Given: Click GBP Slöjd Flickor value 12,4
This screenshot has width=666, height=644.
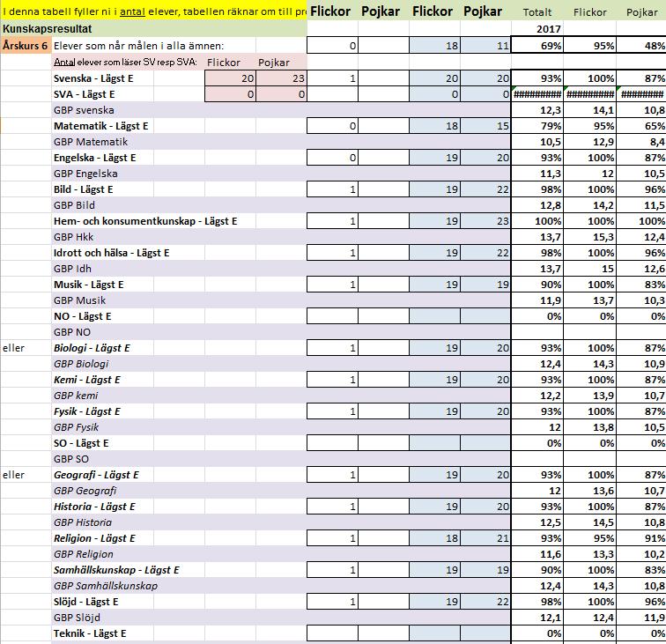Looking at the screenshot, I should [x=589, y=618].
